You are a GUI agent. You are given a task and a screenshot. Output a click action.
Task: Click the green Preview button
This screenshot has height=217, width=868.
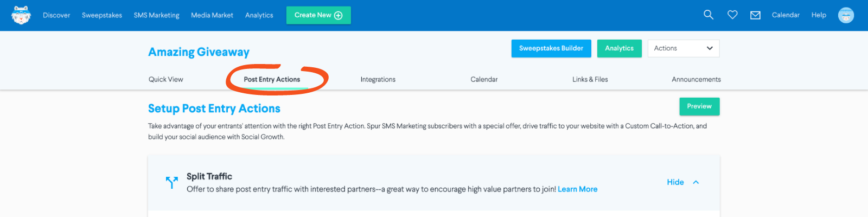point(699,106)
